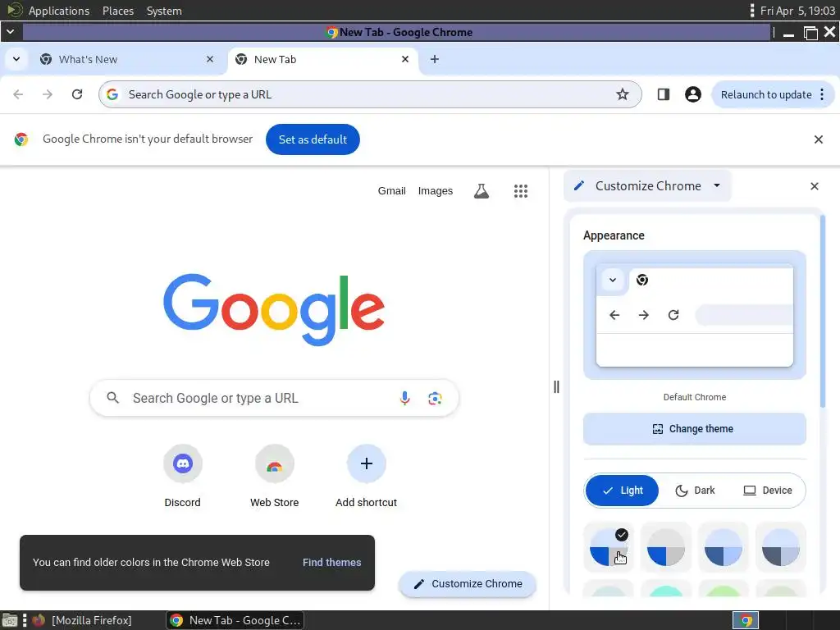
Task: Open the Gmail link
Action: tap(391, 190)
